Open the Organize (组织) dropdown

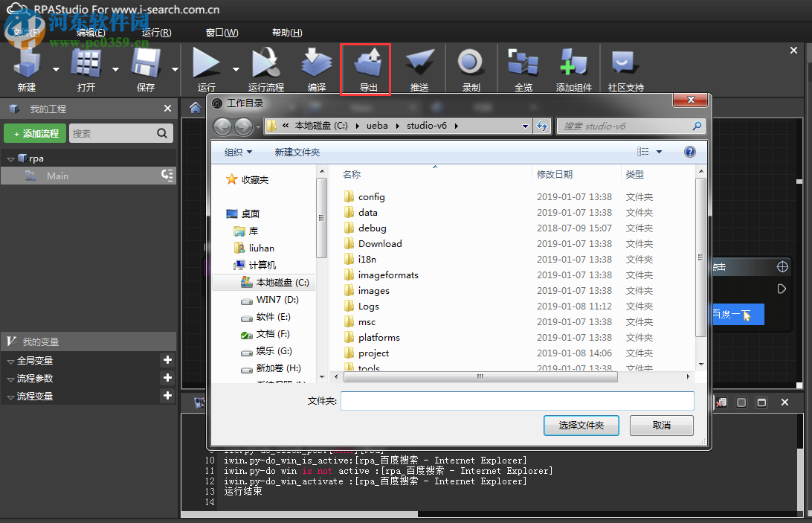point(238,152)
